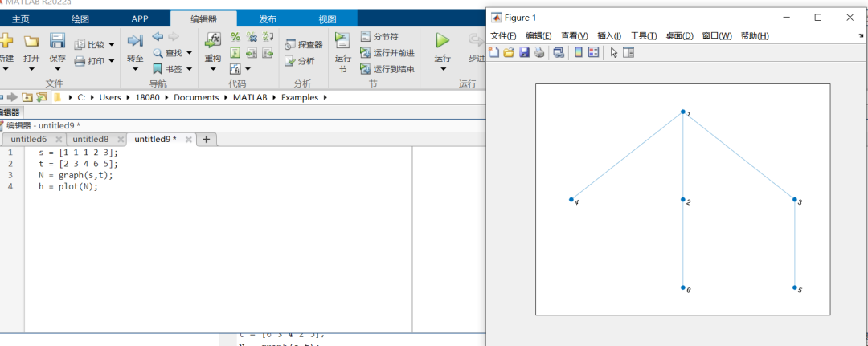This screenshot has height=346, width=868.
Task: Click the Open (打开) folder icon in ribbon
Action: pyautogui.click(x=31, y=41)
